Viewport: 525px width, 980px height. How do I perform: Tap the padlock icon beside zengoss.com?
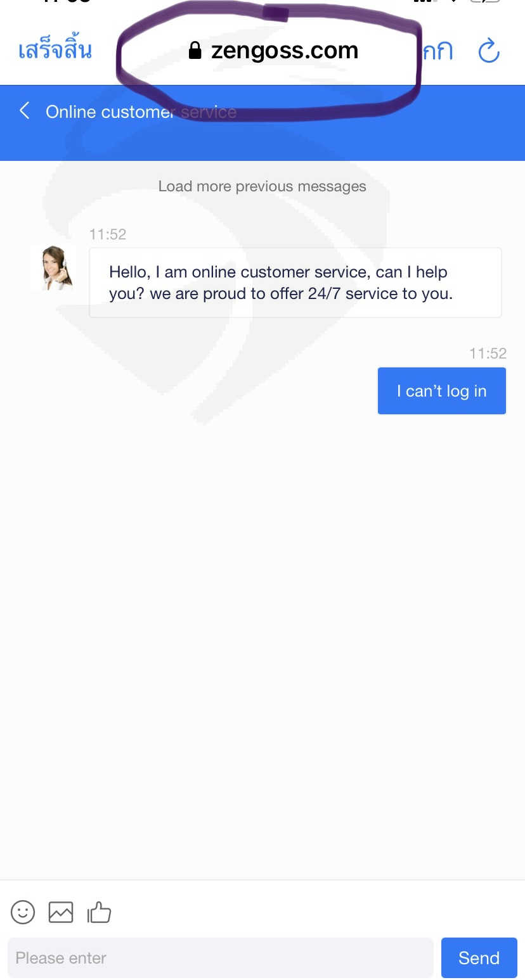coord(195,51)
